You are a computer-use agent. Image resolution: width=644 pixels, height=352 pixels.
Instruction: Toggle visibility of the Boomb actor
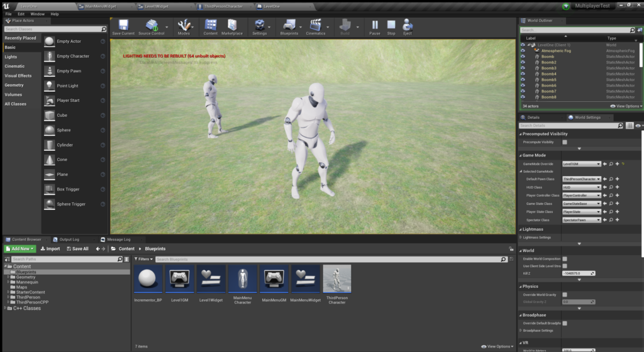[x=523, y=57]
